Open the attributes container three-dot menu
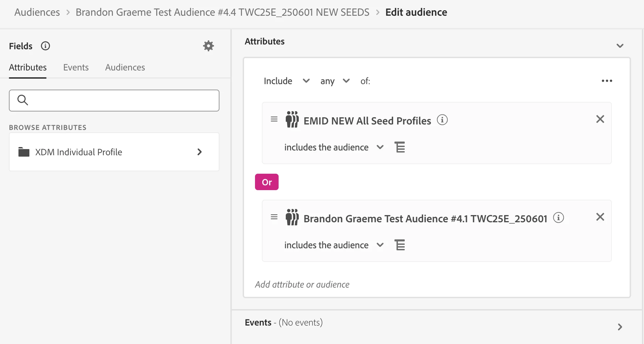Image resolution: width=644 pixels, height=344 pixels. click(x=607, y=81)
